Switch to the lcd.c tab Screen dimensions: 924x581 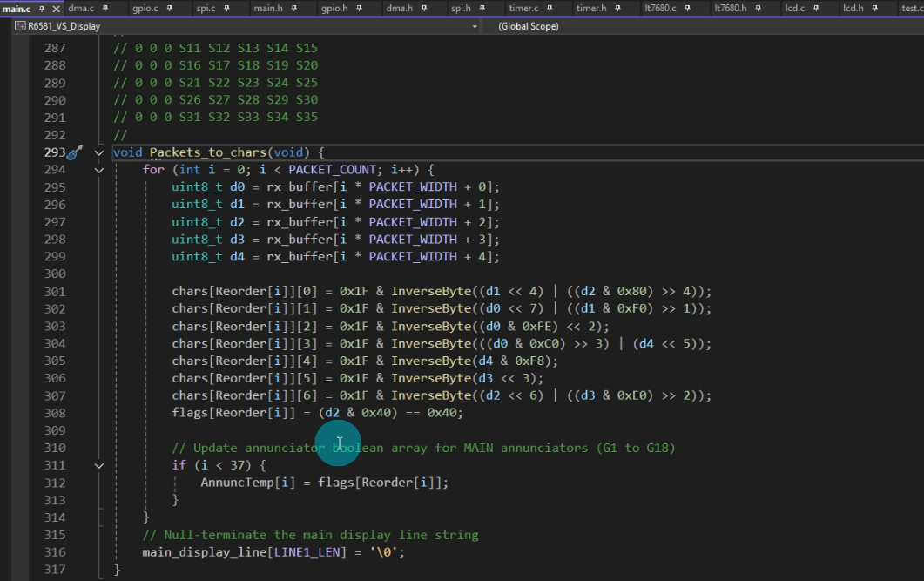(x=794, y=8)
